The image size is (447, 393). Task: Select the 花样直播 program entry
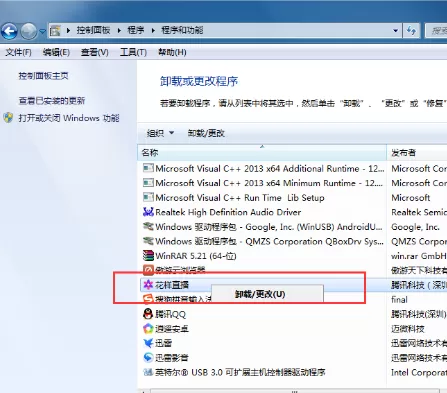tap(172, 285)
